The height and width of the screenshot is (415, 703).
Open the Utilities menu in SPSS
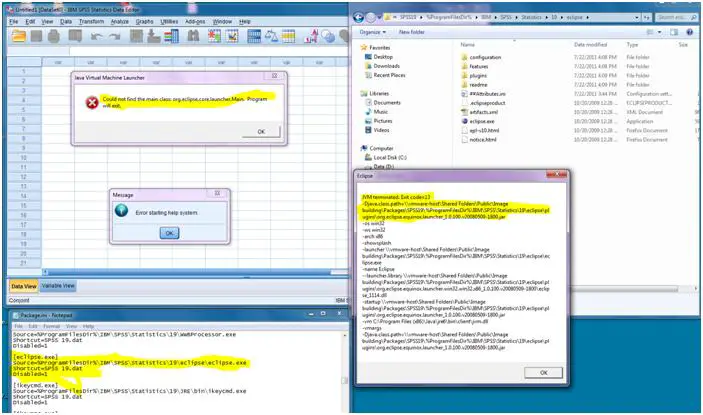(169, 22)
